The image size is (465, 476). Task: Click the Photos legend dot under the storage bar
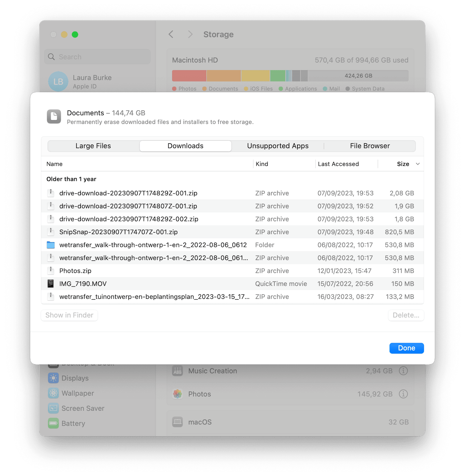pyautogui.click(x=174, y=89)
